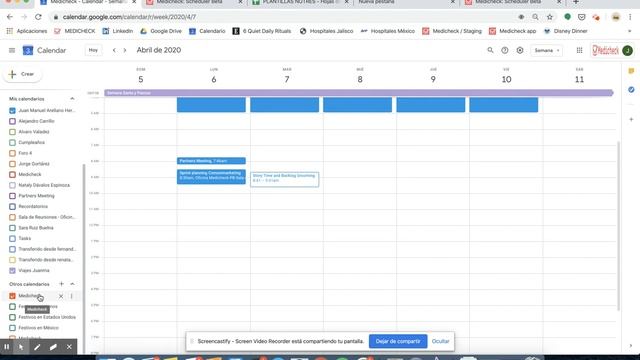640x360 pixels.
Task: Click the Hoy button
Action: coord(93,50)
